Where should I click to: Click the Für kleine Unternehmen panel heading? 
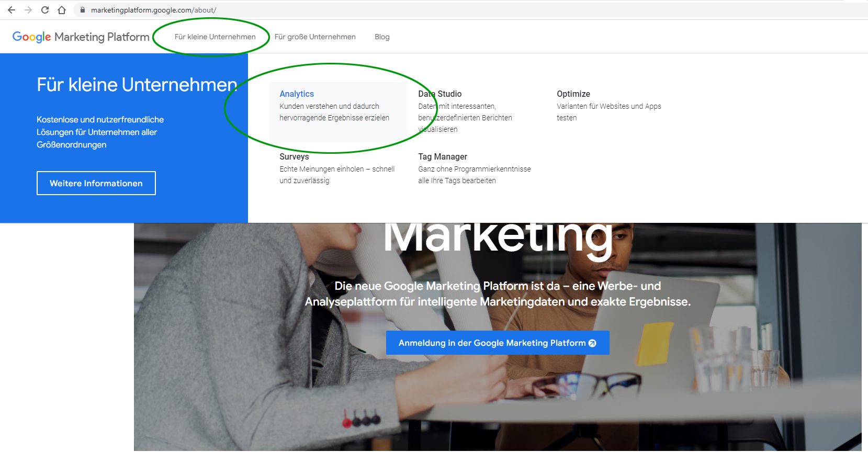coord(137,84)
